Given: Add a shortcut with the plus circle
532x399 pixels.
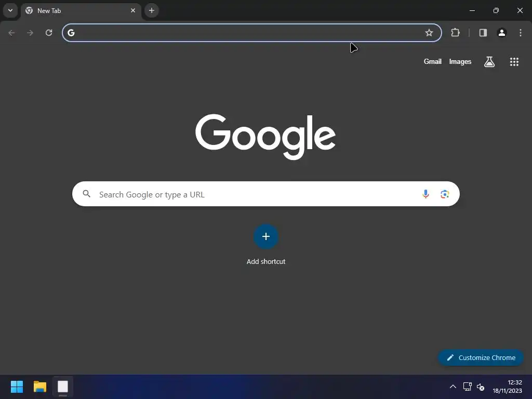Looking at the screenshot, I should pos(266,236).
